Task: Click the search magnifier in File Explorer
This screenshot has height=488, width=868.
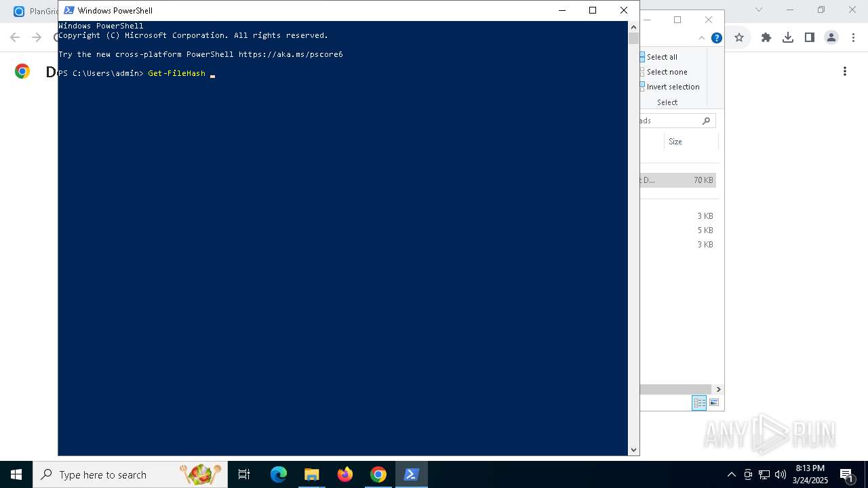Action: [x=706, y=121]
